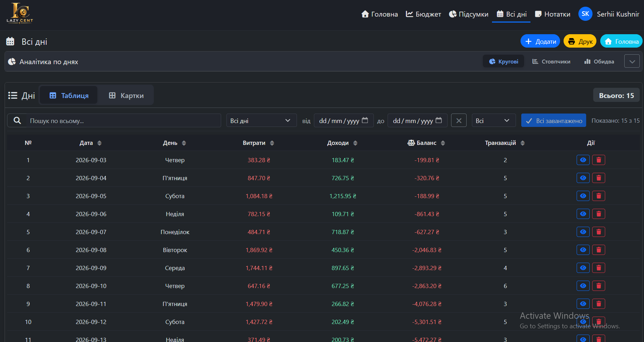644x342 pixels.
Task: Open the Нотатки page
Action: 553,14
